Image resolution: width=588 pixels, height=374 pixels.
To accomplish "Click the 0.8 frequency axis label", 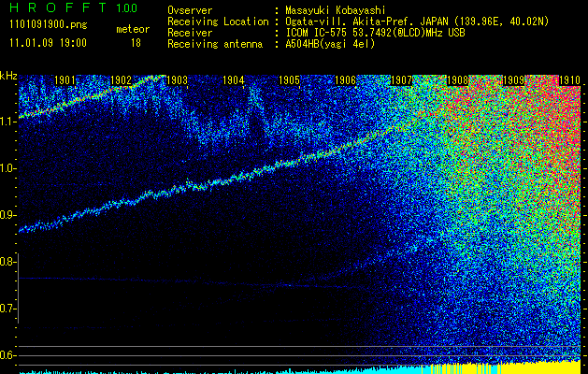I will (x=7, y=262).
